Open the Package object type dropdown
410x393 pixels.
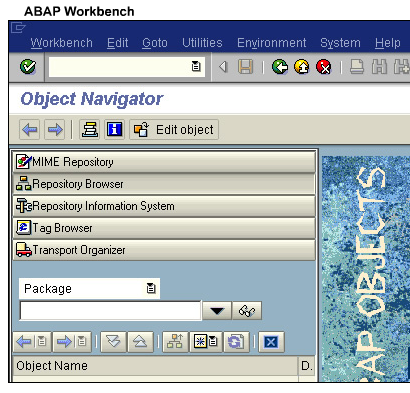(151, 288)
